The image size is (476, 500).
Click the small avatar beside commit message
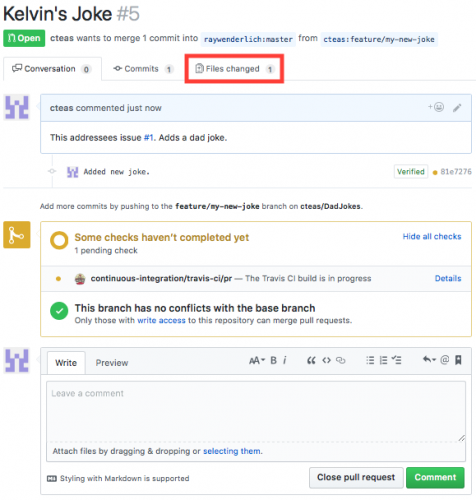(x=73, y=172)
